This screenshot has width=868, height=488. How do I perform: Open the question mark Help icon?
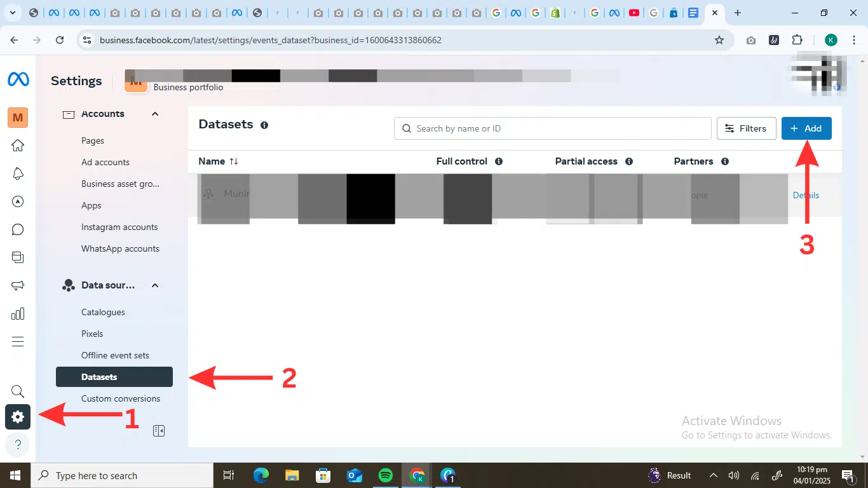point(18,444)
